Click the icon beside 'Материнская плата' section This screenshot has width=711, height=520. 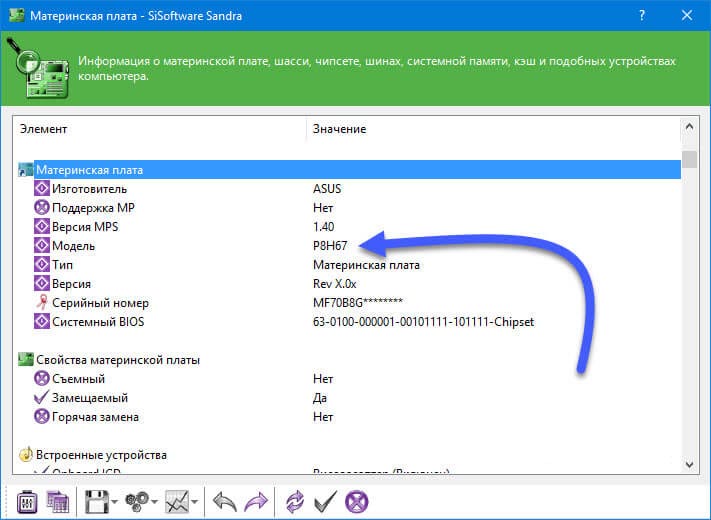tap(25, 170)
